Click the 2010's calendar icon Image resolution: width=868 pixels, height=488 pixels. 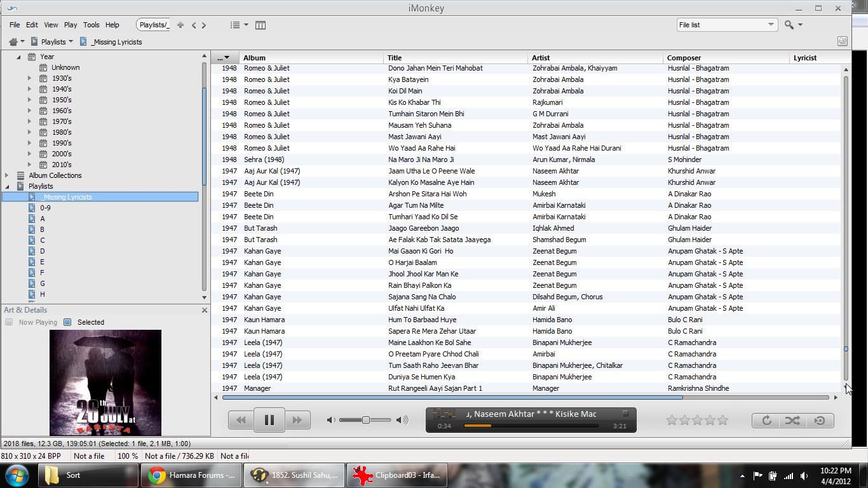click(43, 165)
